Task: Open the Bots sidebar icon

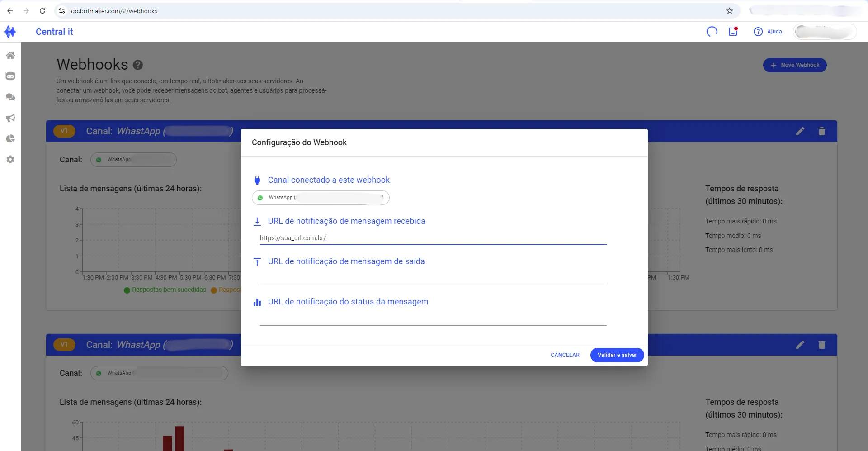Action: (x=10, y=76)
